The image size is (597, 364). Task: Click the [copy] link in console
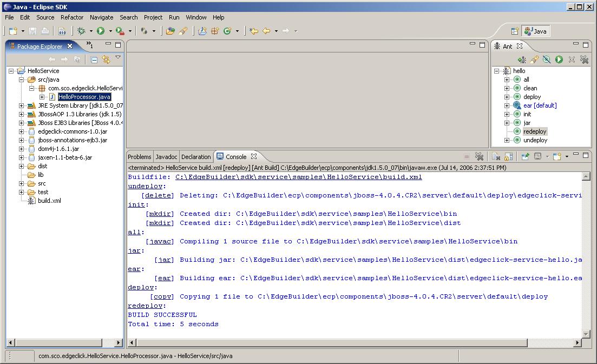tap(162, 296)
